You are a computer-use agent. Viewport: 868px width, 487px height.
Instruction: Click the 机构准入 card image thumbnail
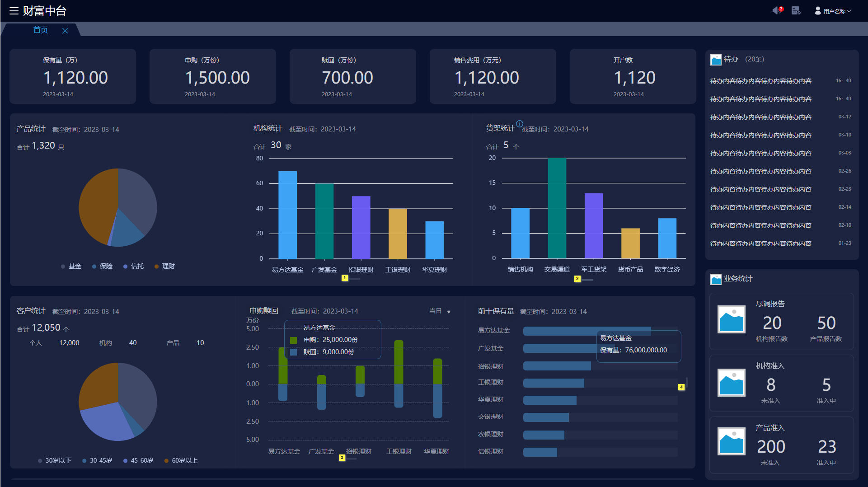pos(732,383)
